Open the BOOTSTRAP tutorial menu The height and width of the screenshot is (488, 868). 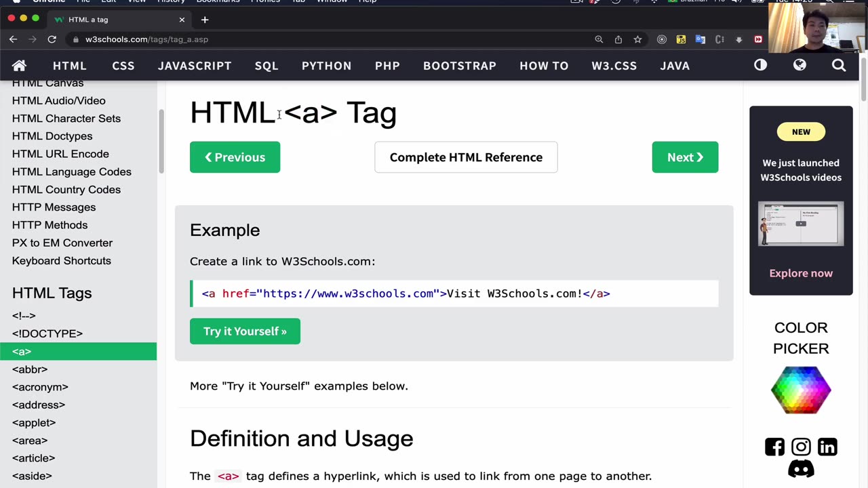point(460,66)
